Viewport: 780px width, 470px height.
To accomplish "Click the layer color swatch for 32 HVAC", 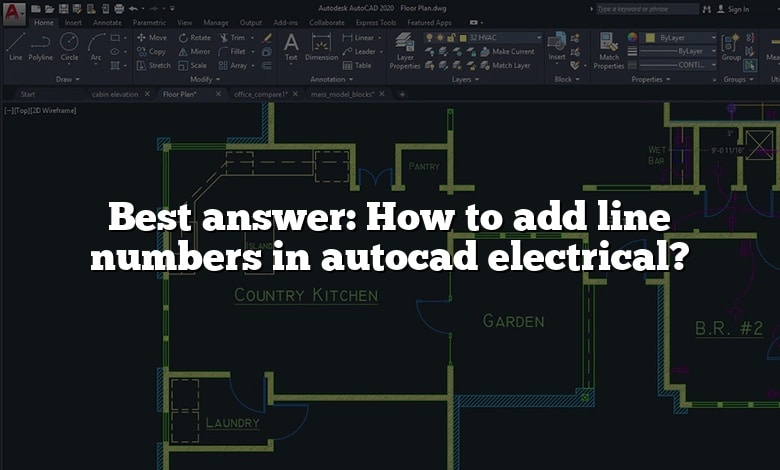I will [463, 38].
